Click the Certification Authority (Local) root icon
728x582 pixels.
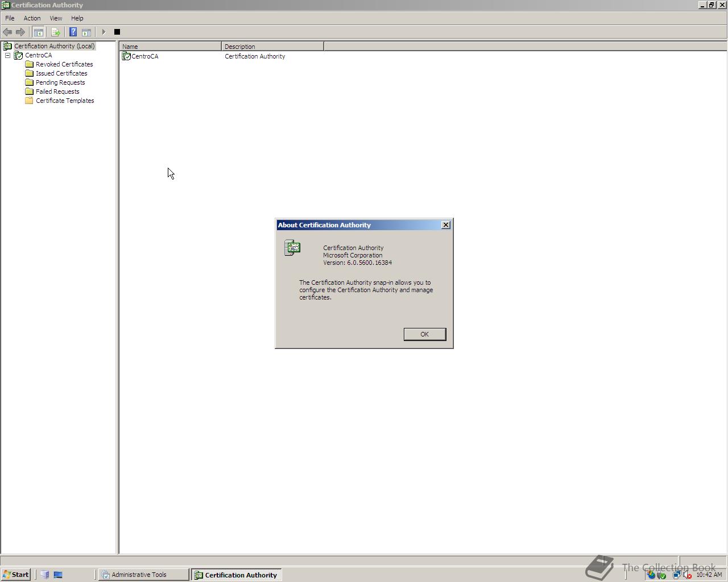pos(8,46)
